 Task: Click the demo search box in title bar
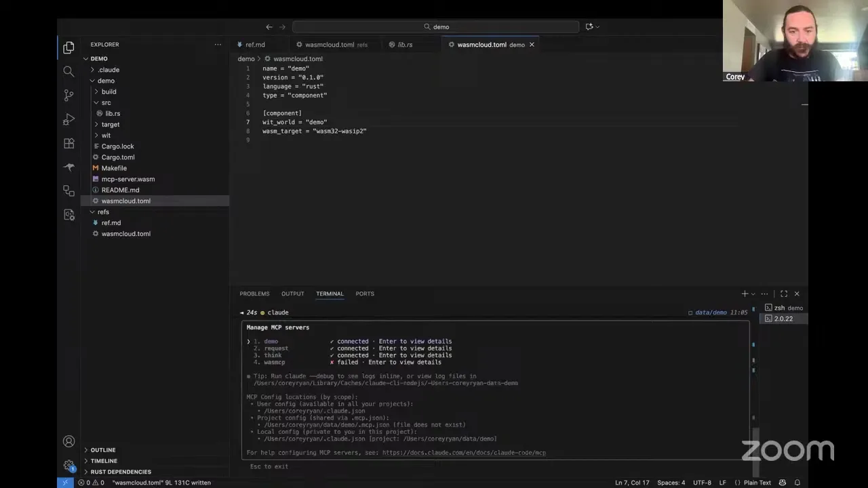(436, 26)
